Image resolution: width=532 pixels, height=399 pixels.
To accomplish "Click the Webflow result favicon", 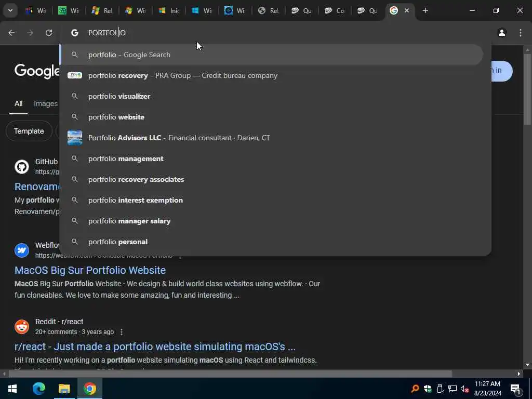I will click(x=22, y=250).
